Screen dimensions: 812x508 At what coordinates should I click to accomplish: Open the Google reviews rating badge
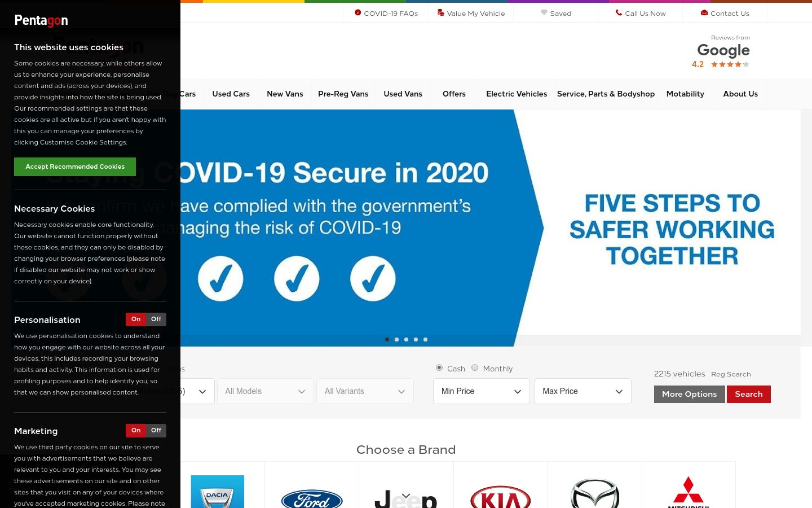721,52
